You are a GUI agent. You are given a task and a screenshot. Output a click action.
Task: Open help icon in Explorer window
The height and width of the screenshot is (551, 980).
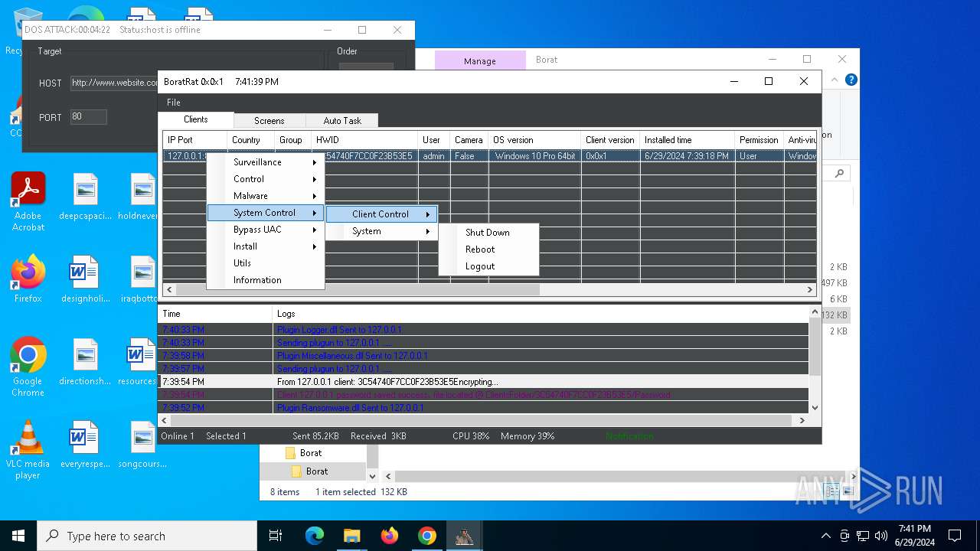point(851,80)
